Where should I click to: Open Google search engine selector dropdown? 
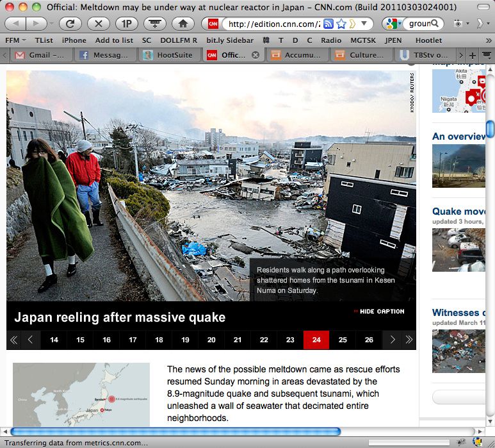click(x=394, y=24)
